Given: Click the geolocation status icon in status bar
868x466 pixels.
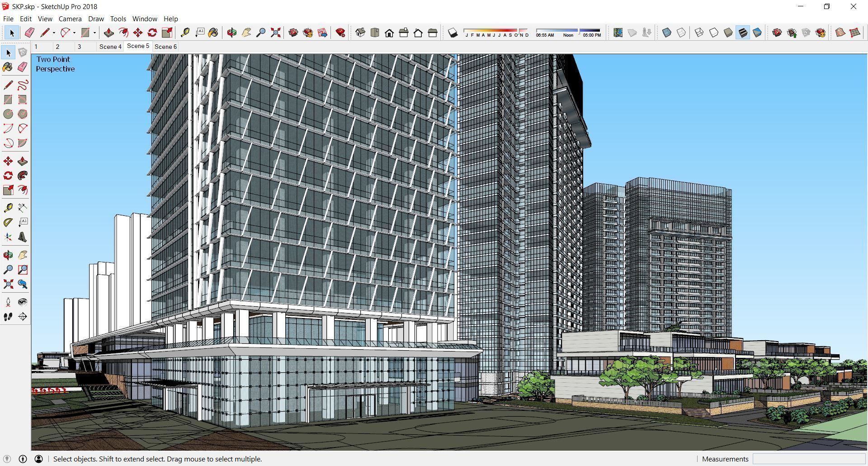Looking at the screenshot, I should tap(7, 459).
